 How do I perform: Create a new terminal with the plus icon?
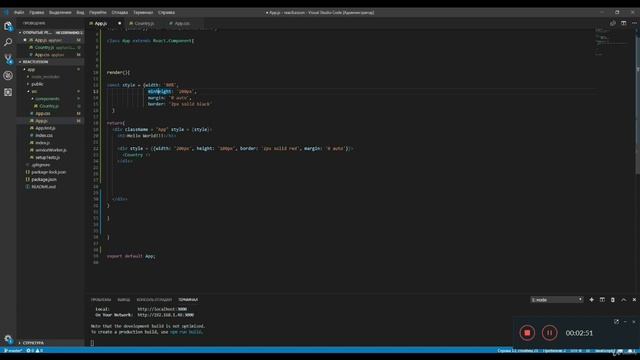click(x=591, y=300)
